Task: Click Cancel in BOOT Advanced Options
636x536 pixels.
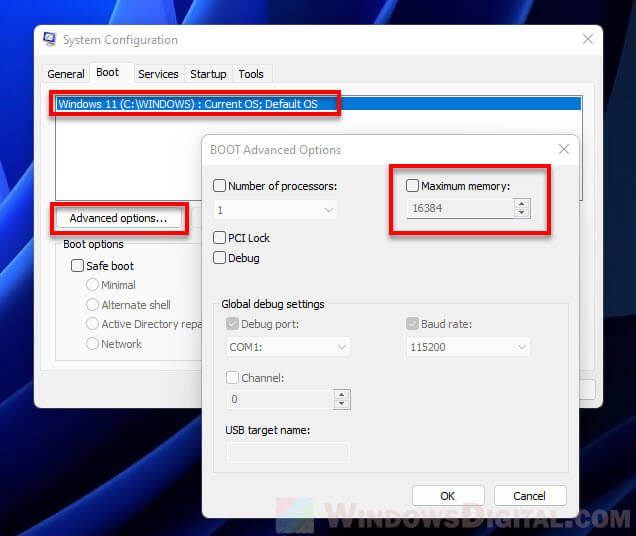Action: [530, 496]
